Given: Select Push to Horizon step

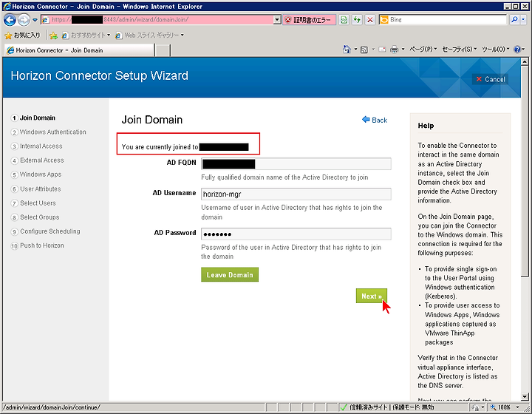Looking at the screenshot, I should pos(38,245).
